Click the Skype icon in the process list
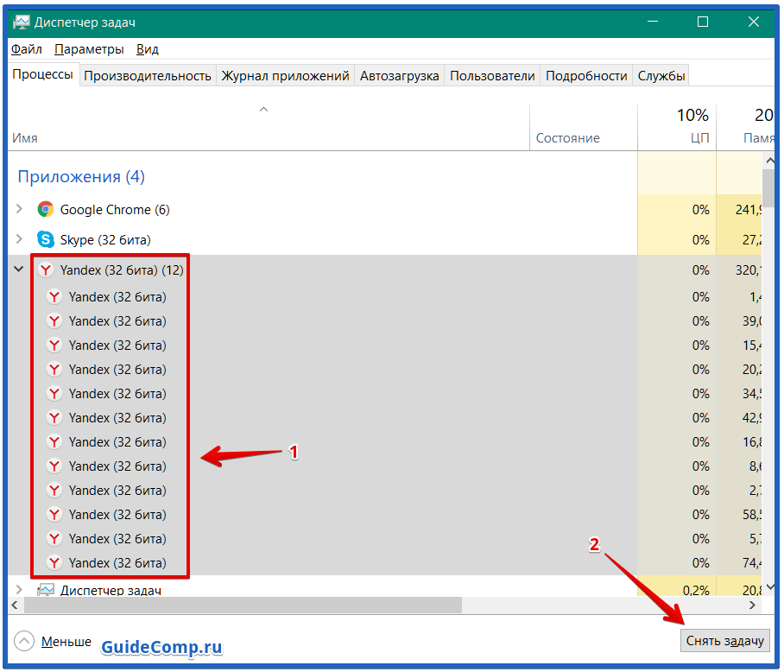The height and width of the screenshot is (672, 784). pos(46,239)
